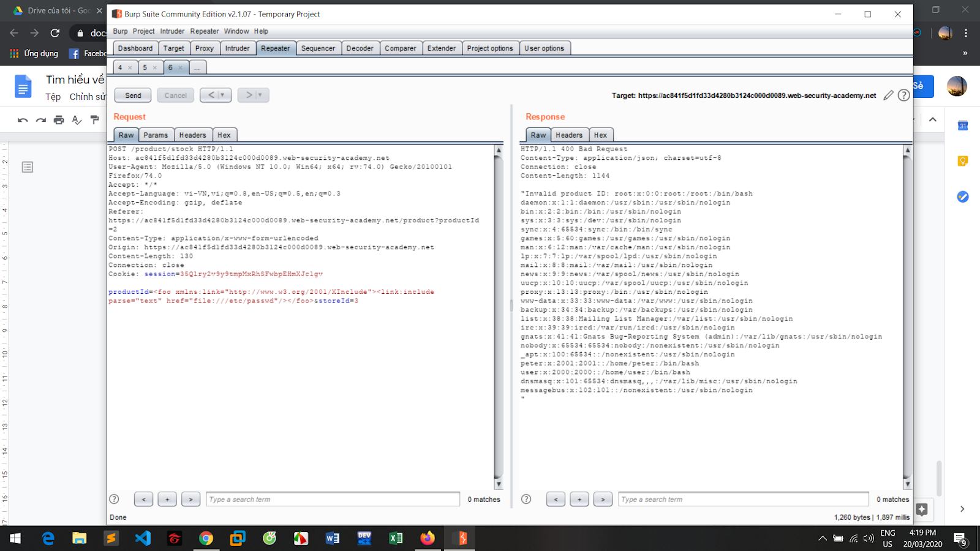This screenshot has height=551, width=980.
Task: Open Google Tasks in the Docs side panel
Action: pyautogui.click(x=963, y=197)
